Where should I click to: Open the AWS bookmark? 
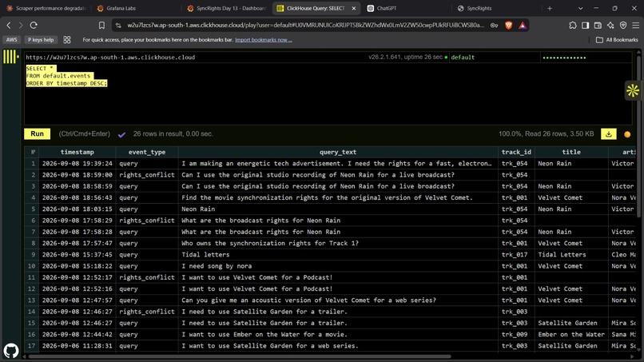11,40
